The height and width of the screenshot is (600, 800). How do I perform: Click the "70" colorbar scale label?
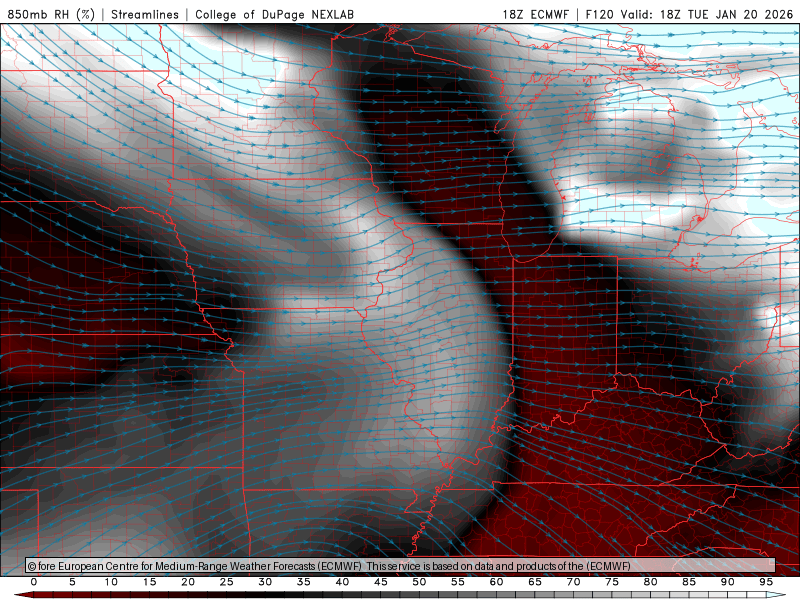573,582
